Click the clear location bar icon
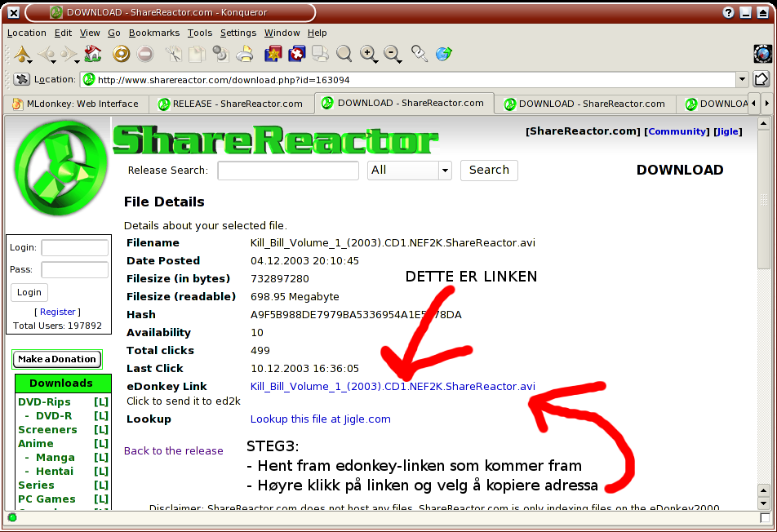777x532 pixels. pyautogui.click(x=22, y=80)
